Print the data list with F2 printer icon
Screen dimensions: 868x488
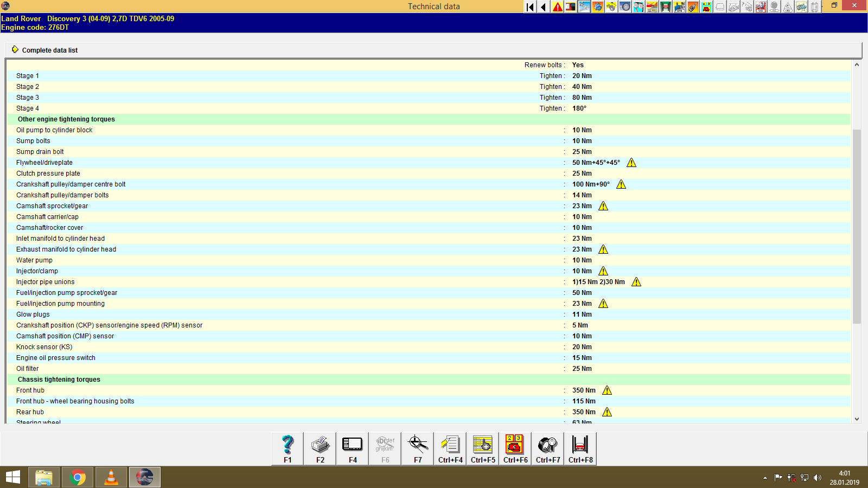click(x=320, y=448)
